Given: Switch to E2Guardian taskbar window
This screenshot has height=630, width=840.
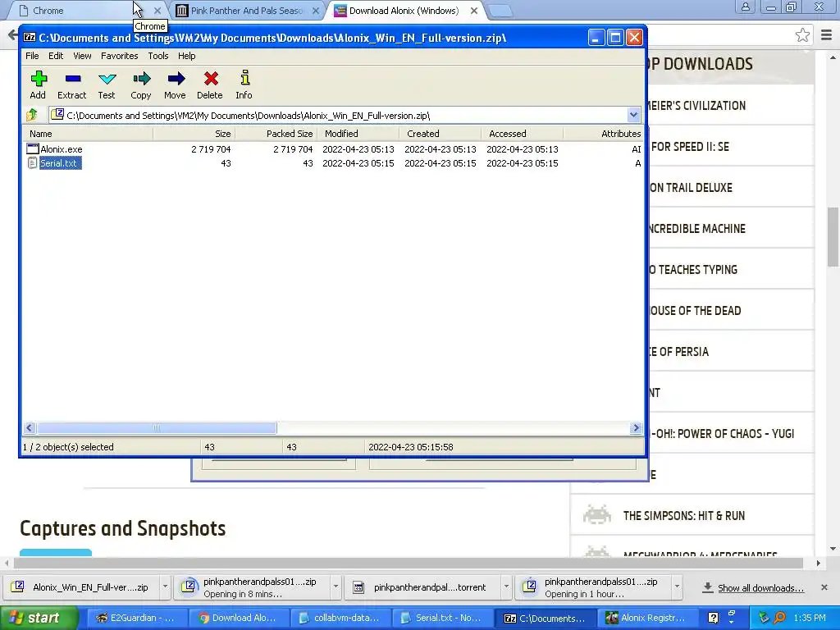Looking at the screenshot, I should tap(137, 618).
